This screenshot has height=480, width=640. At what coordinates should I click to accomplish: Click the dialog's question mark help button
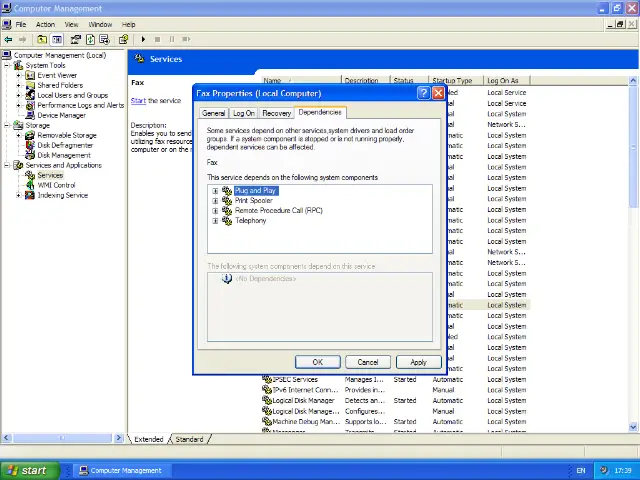(424, 93)
